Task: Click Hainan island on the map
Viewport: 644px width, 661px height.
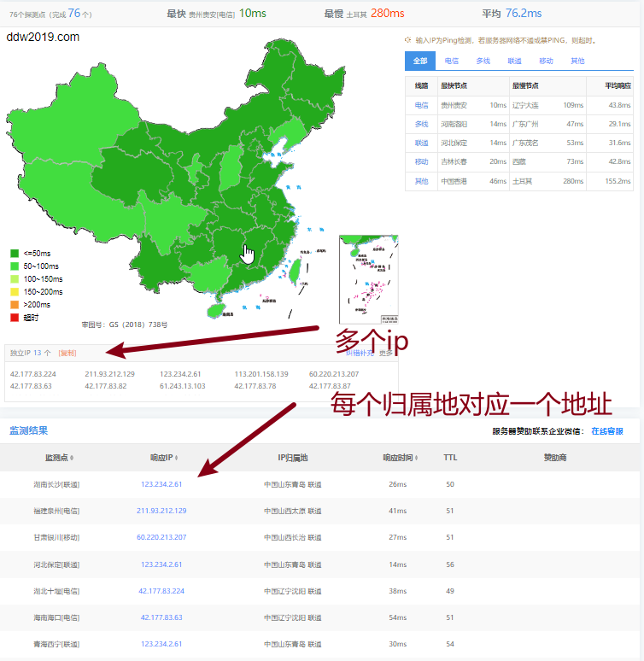Action: (x=216, y=311)
